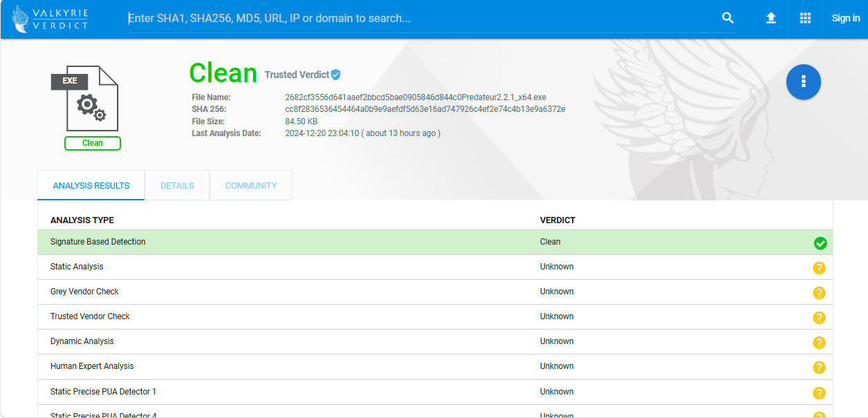The height and width of the screenshot is (418, 868).
Task: Click question icon in Static Precise PUA Detector 1 row
Action: (x=820, y=393)
